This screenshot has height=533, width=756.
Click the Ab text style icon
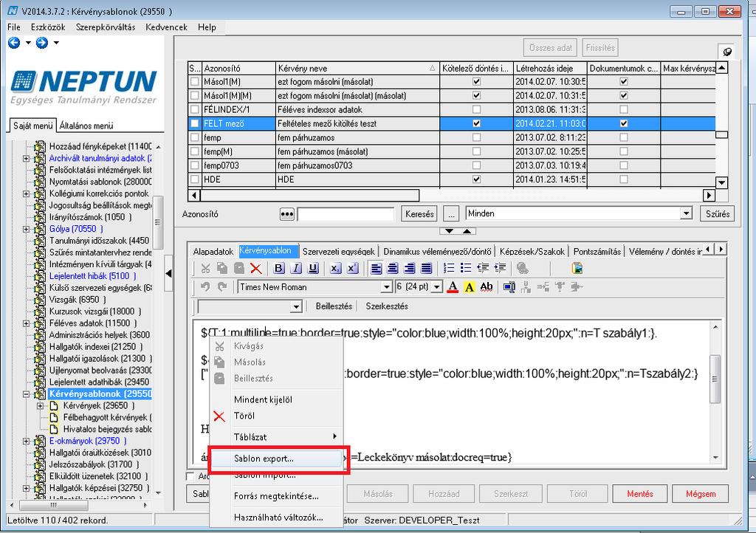pos(487,287)
